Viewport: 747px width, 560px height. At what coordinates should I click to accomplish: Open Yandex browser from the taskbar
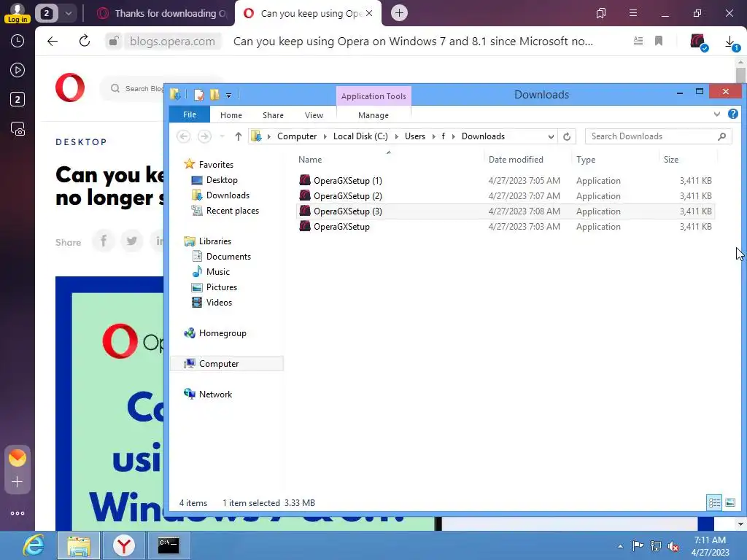(x=124, y=545)
